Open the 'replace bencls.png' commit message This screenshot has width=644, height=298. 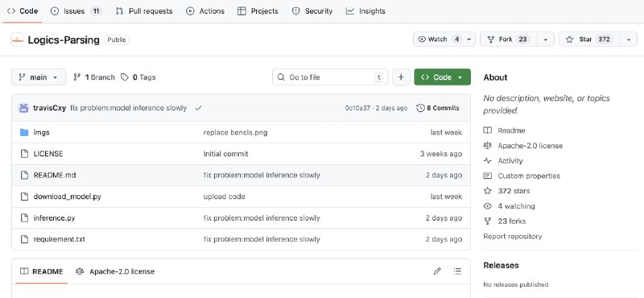point(235,132)
